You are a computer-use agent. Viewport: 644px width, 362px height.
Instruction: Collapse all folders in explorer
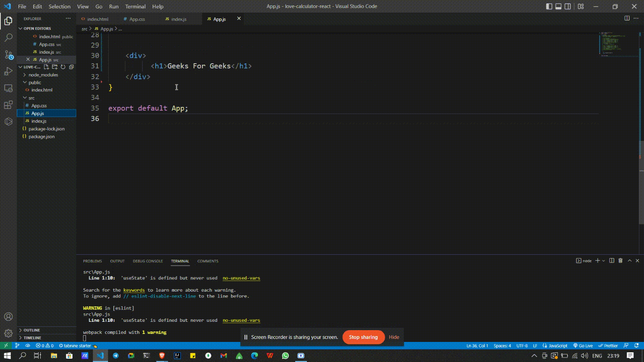71,67
